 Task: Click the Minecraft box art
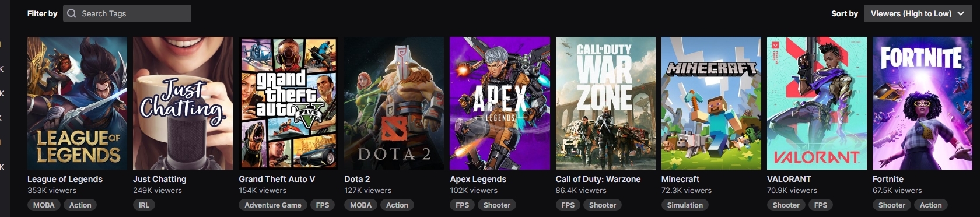[x=711, y=103]
